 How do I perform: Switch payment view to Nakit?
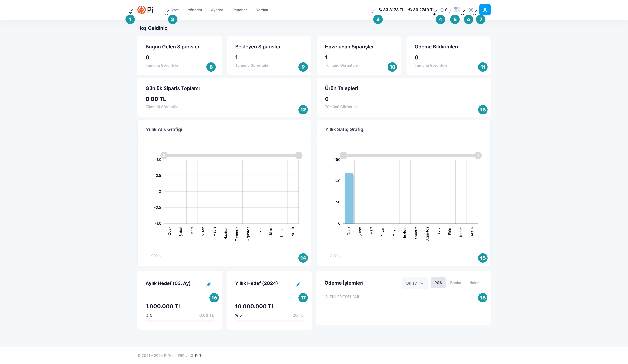(474, 283)
